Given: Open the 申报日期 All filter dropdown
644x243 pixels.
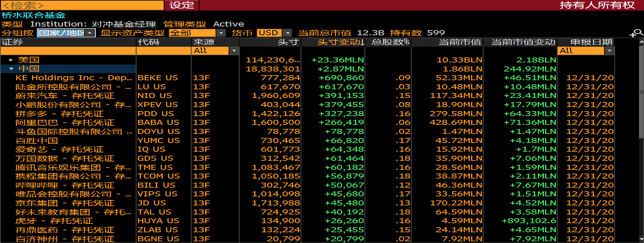Looking at the screenshot, I should 586,51.
